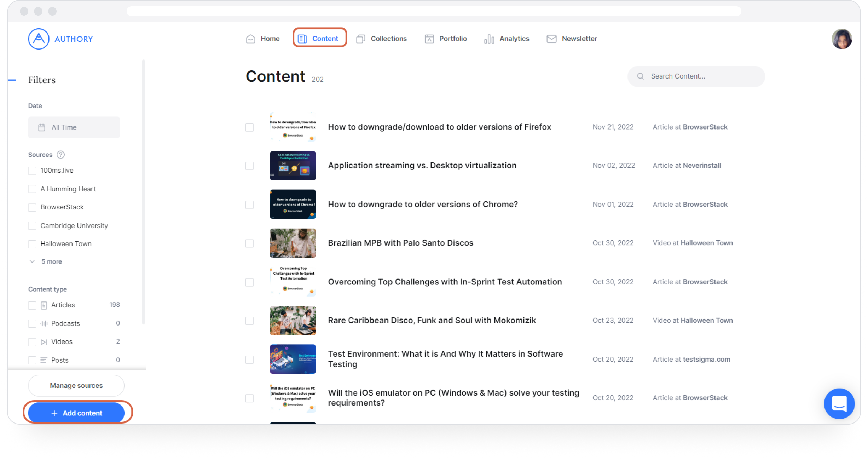Select the Brazilian MPB video row checkbox
The image size is (868, 460).
coord(249,243)
